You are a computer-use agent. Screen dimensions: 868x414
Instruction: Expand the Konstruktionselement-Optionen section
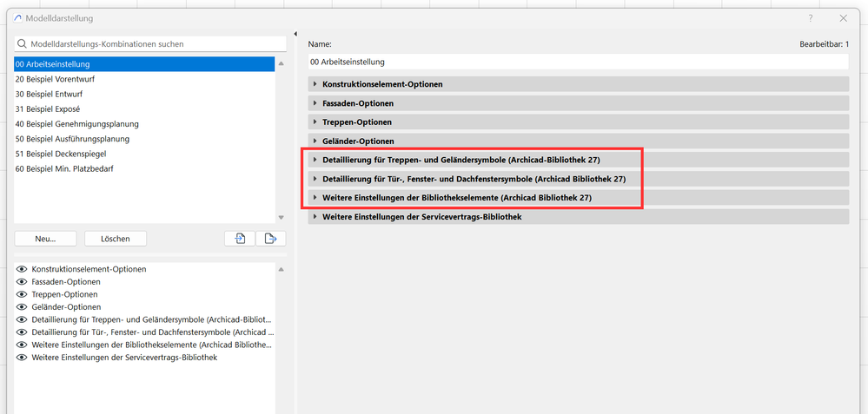click(x=578, y=84)
